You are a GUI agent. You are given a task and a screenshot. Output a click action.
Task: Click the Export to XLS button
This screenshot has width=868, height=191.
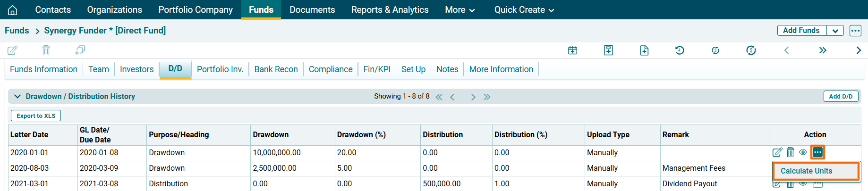(36, 116)
